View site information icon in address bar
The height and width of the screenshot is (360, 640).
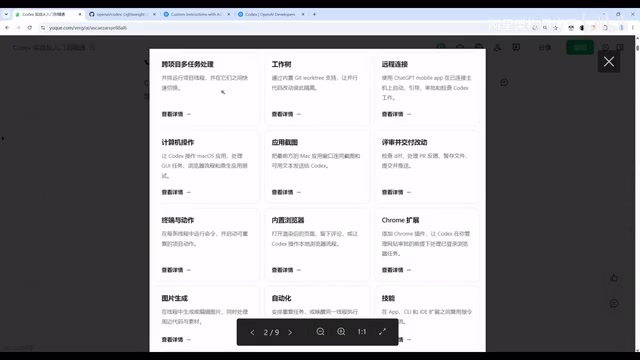[x=43, y=28]
